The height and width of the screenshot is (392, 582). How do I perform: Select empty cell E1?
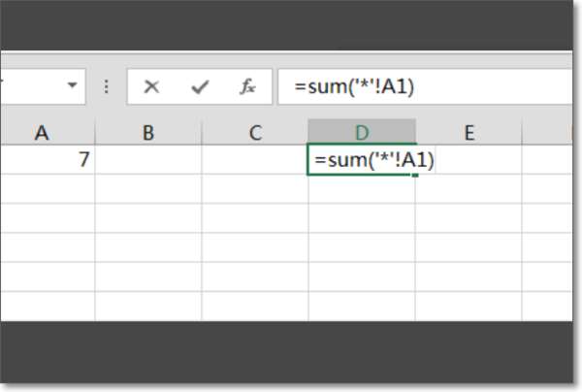tap(469, 160)
